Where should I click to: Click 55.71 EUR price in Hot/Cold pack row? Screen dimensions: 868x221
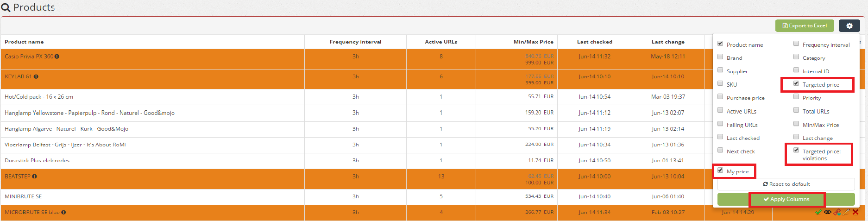(541, 97)
